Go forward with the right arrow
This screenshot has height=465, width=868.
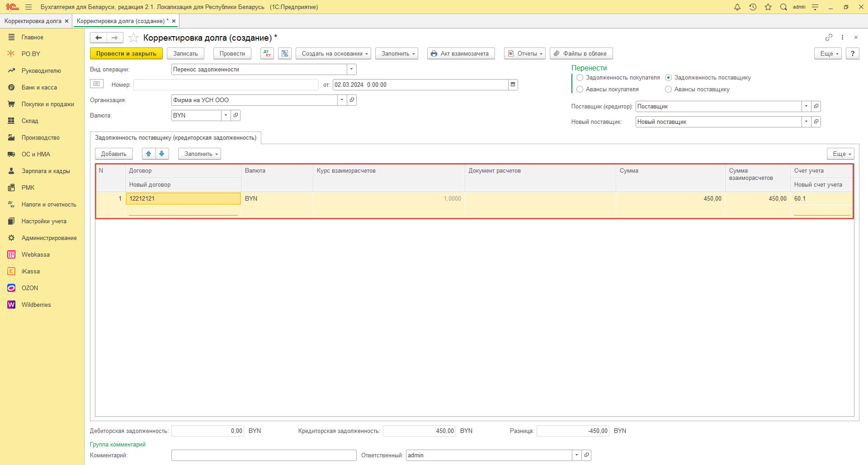pyautogui.click(x=115, y=38)
